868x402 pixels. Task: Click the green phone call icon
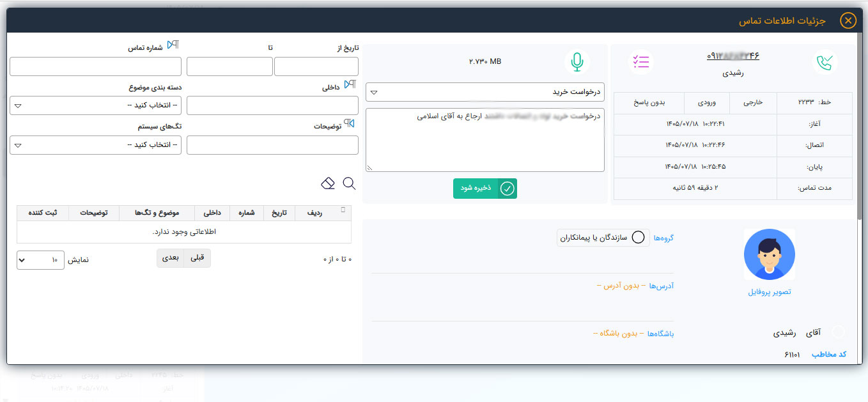[x=825, y=62]
